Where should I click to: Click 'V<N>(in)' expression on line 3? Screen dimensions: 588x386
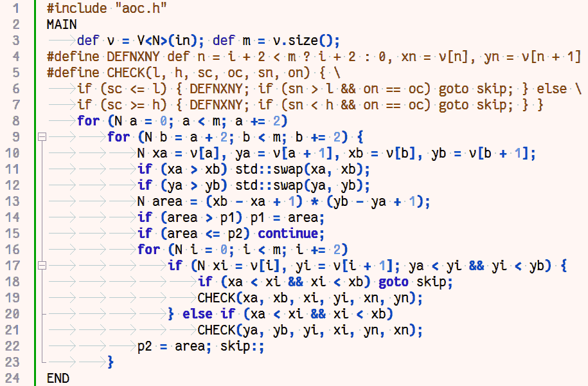pyautogui.click(x=167, y=41)
